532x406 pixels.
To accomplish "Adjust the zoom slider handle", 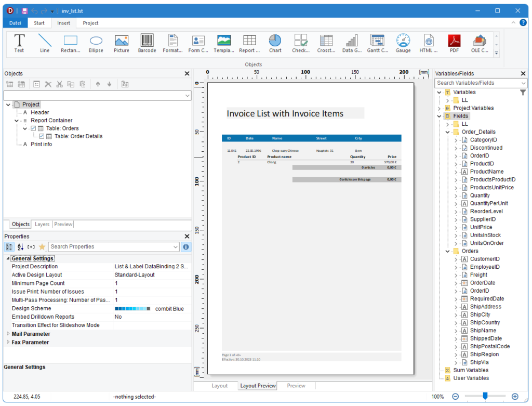I will point(485,396).
